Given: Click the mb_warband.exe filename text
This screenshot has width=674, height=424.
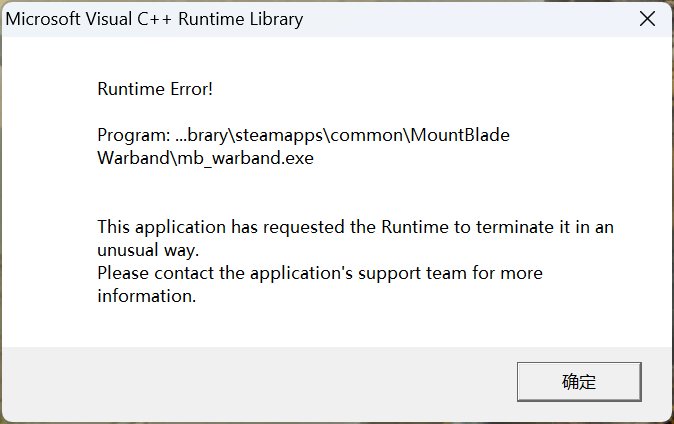Looking at the screenshot, I should pos(245,159).
